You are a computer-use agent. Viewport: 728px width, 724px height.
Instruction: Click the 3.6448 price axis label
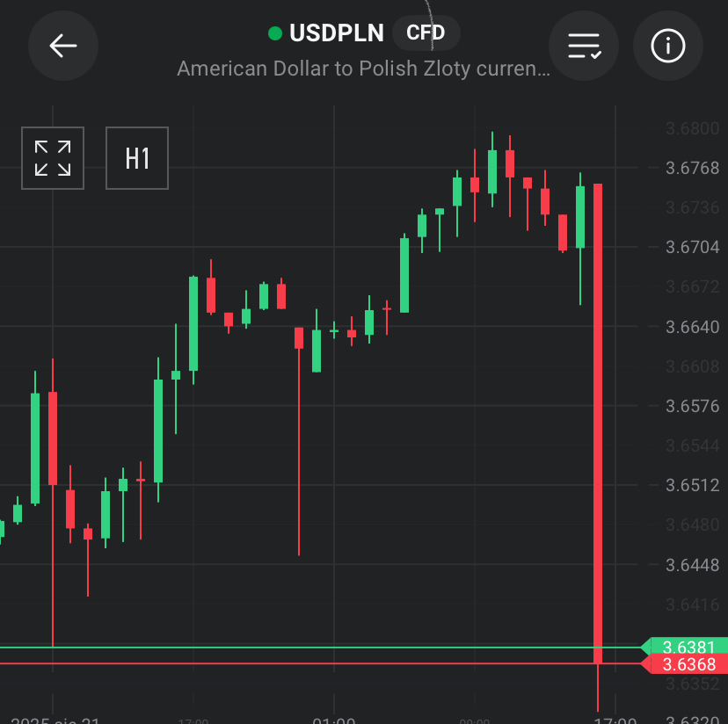coord(693,564)
